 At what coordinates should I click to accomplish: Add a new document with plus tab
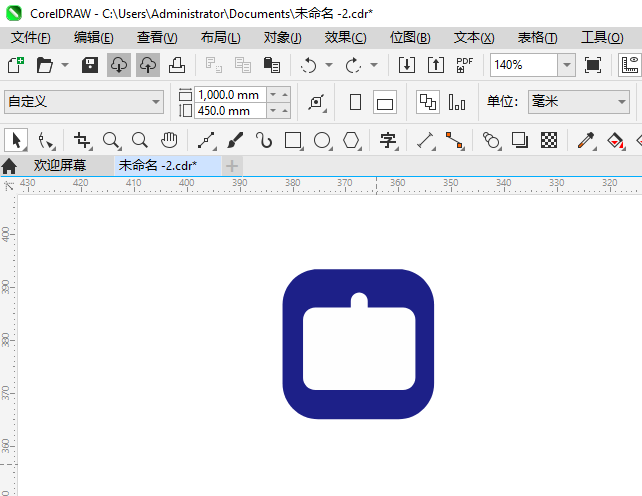click(232, 166)
